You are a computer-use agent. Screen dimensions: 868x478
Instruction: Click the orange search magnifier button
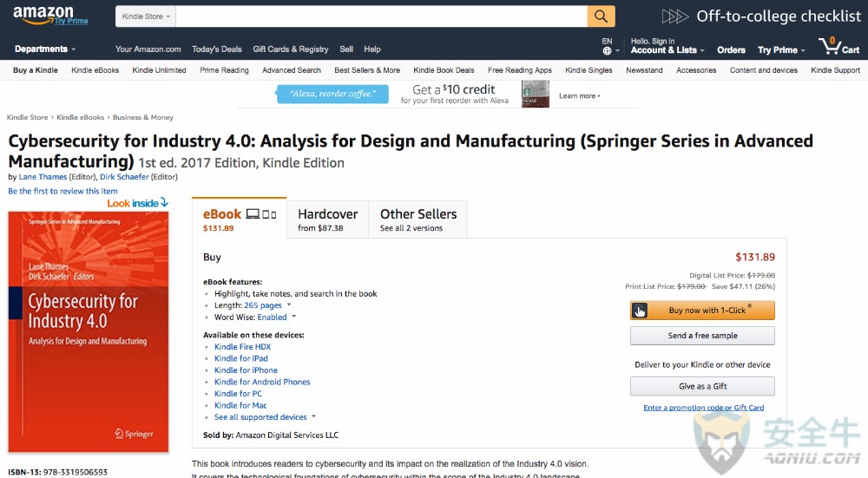(x=602, y=16)
